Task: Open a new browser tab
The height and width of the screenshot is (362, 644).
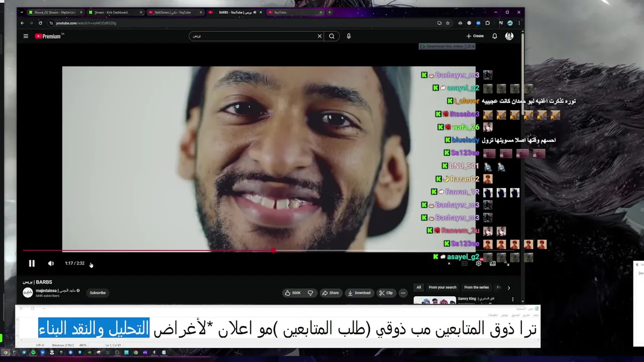Action: tap(330, 12)
